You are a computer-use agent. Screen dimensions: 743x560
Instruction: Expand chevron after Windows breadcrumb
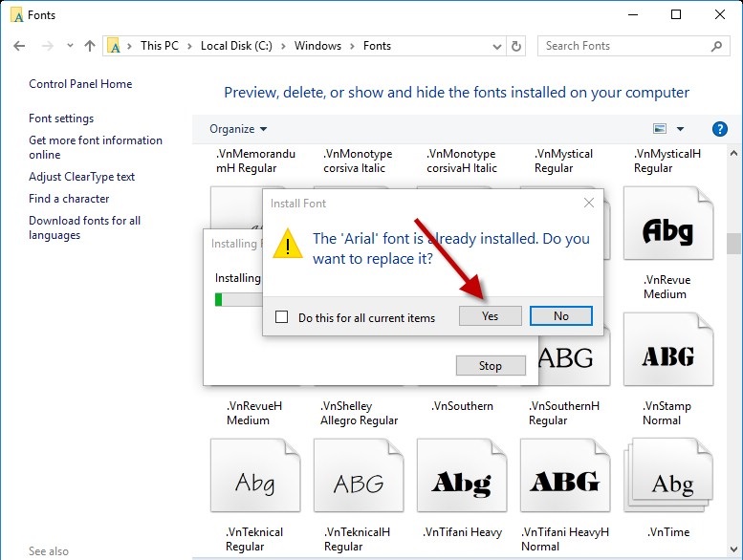pos(352,47)
